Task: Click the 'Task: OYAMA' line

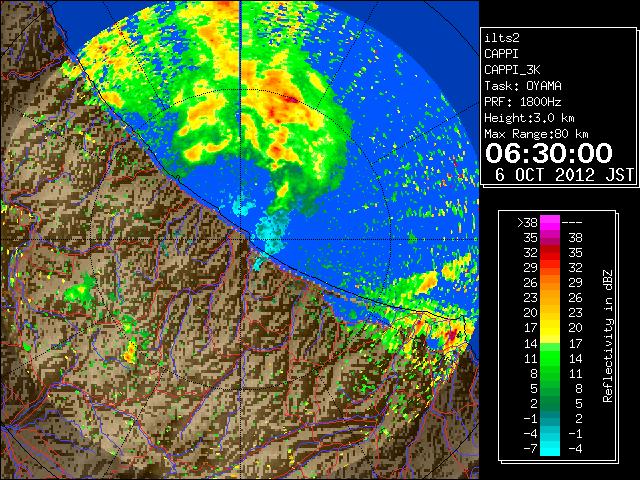Action: [x=523, y=86]
